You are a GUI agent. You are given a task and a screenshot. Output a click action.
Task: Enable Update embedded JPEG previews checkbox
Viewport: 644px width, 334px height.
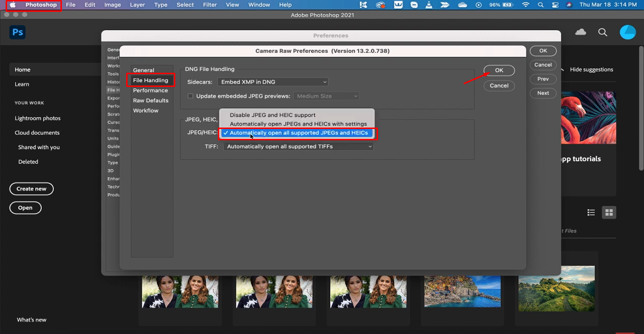(x=190, y=96)
